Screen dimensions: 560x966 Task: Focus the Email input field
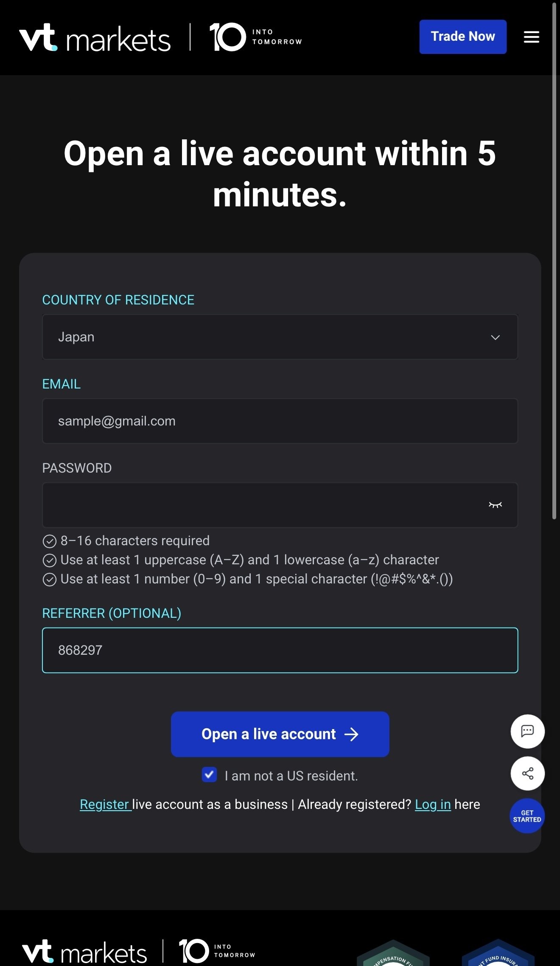point(280,421)
